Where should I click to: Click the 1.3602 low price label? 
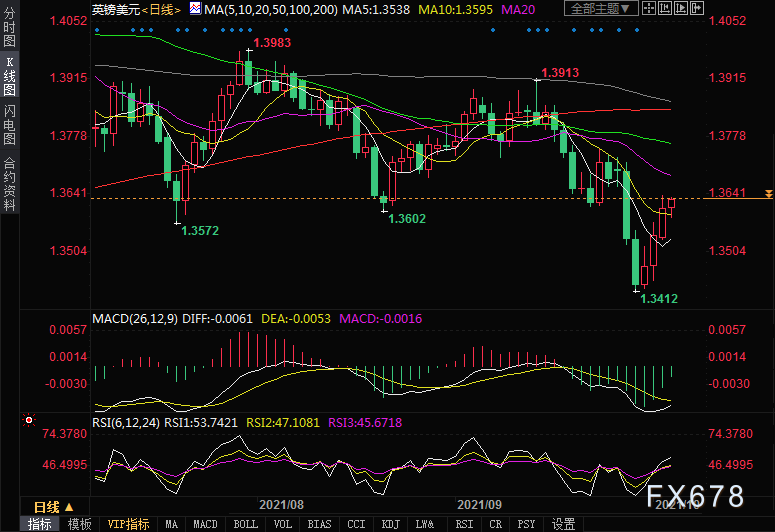(407, 219)
